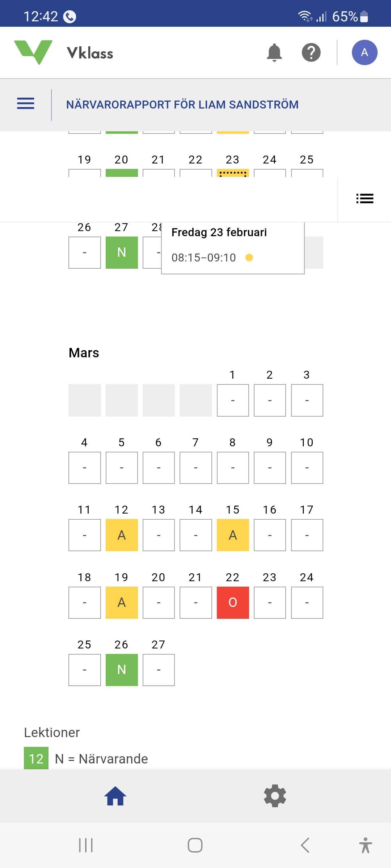The width and height of the screenshot is (391, 868).
Task: Tap the Vklass logo
Action: 63,53
